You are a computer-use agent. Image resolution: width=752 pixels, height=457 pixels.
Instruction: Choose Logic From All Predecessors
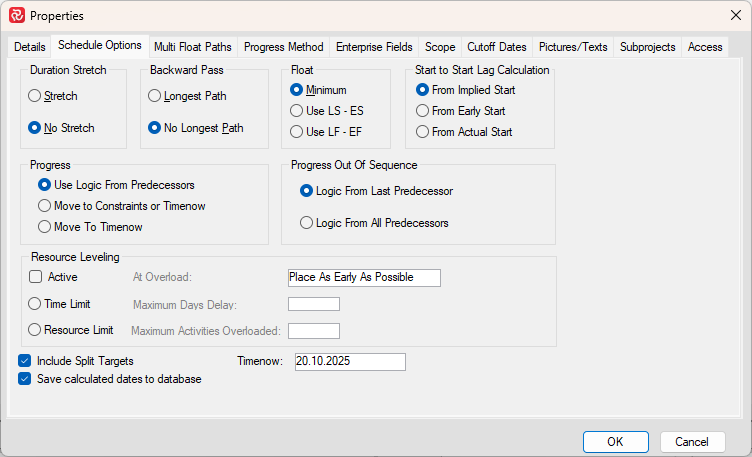(307, 223)
